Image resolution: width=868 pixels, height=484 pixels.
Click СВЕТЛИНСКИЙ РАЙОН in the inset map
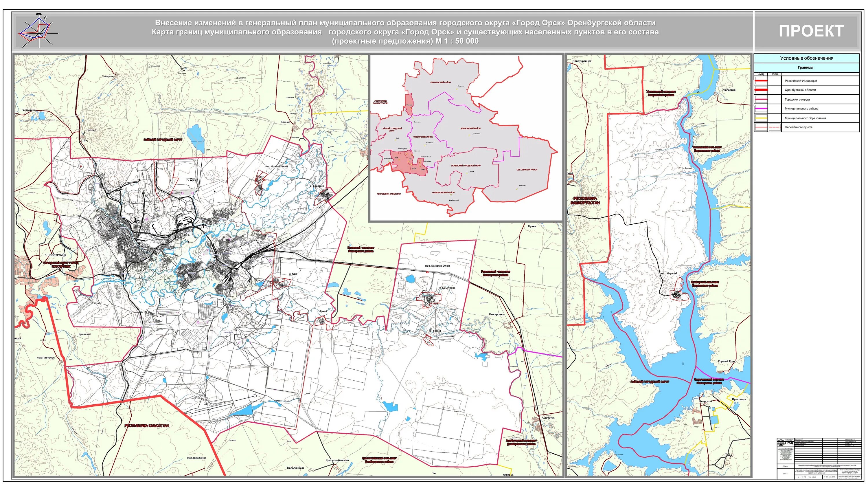(x=527, y=170)
